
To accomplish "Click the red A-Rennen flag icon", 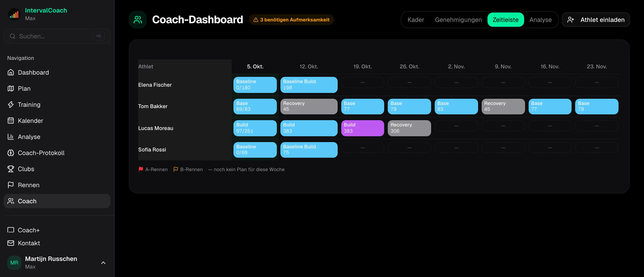I will coord(141,169).
